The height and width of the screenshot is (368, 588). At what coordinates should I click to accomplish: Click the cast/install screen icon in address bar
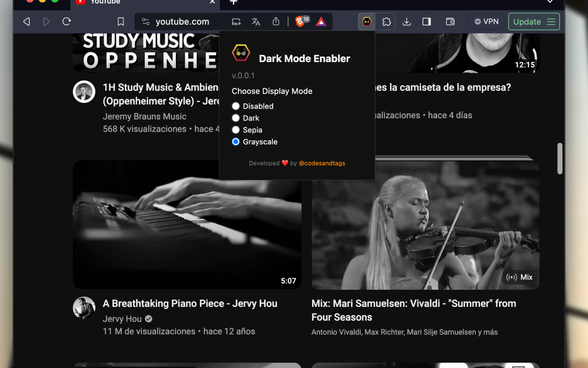[x=236, y=22]
